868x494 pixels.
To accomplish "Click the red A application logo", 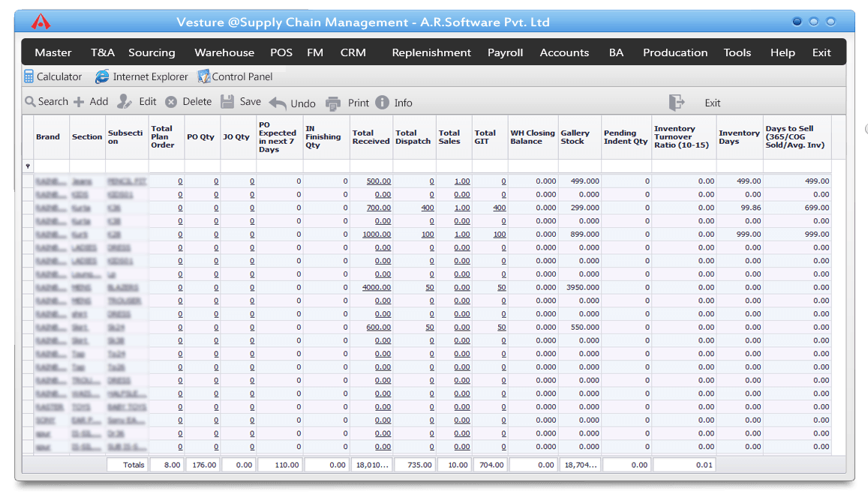I will pos(41,22).
